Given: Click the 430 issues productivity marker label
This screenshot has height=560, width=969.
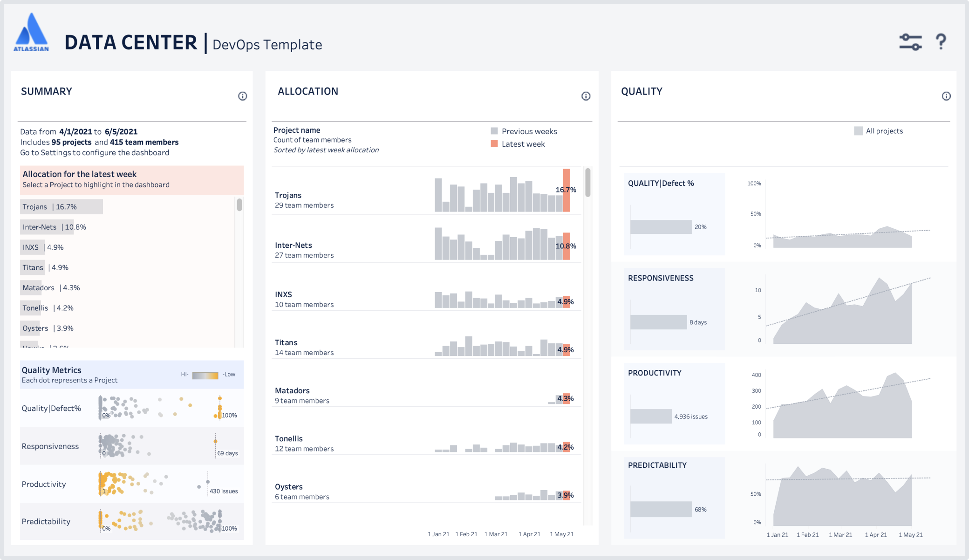Looking at the screenshot, I should click(x=224, y=491).
